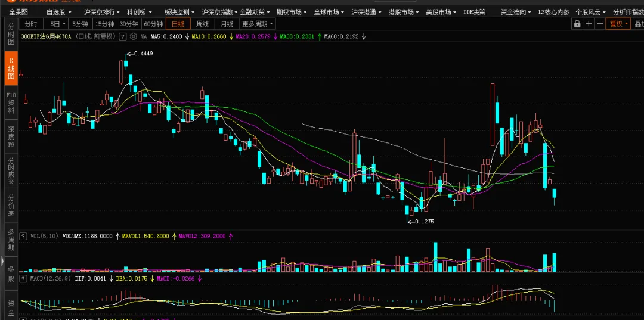Zoom out the K-line with minus icon

pyautogui.click(x=600, y=24)
